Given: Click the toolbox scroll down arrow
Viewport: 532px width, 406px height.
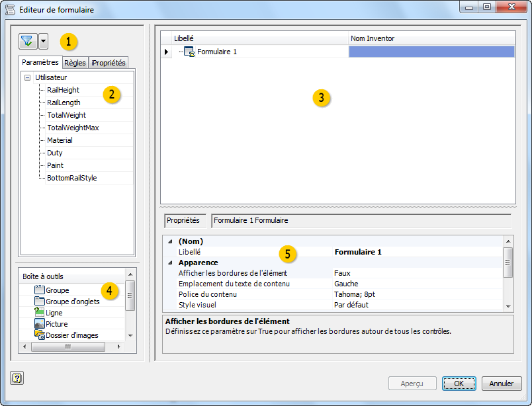Looking at the screenshot, I should pyautogui.click(x=130, y=335).
